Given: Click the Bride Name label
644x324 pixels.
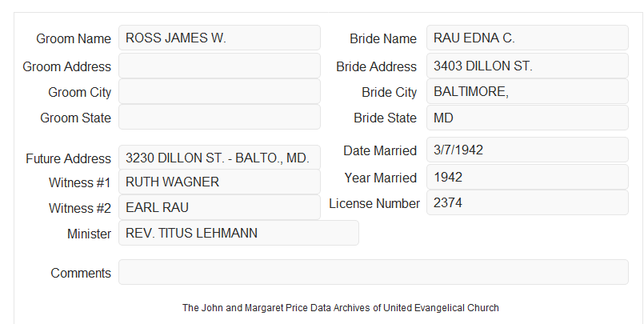Looking at the screenshot, I should click(x=383, y=38).
